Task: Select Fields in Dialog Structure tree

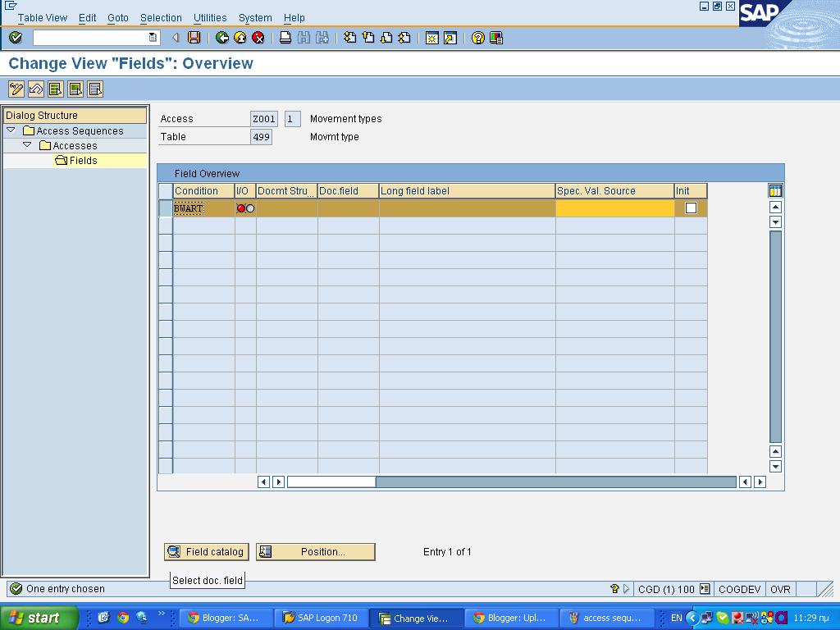Action: pos(83,160)
